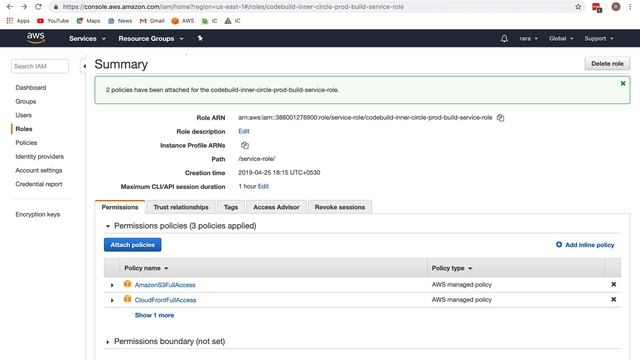Focus the Search IAM field
Image resolution: width=640 pixels, height=360 pixels.
click(40, 66)
